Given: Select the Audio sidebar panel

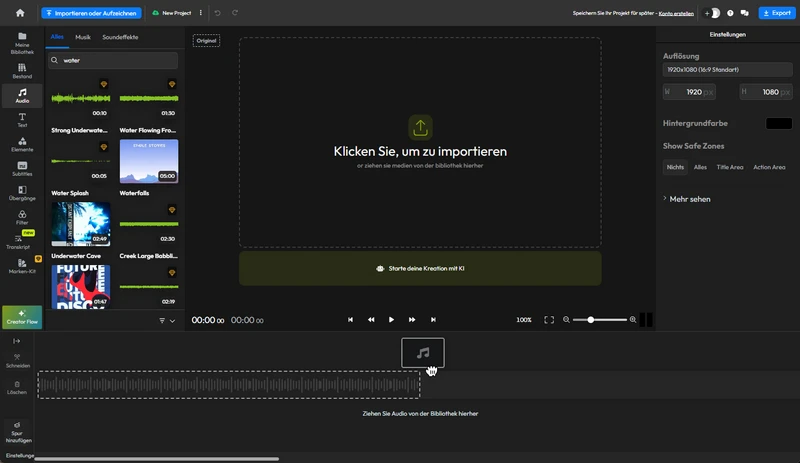Looking at the screenshot, I should (x=22, y=95).
